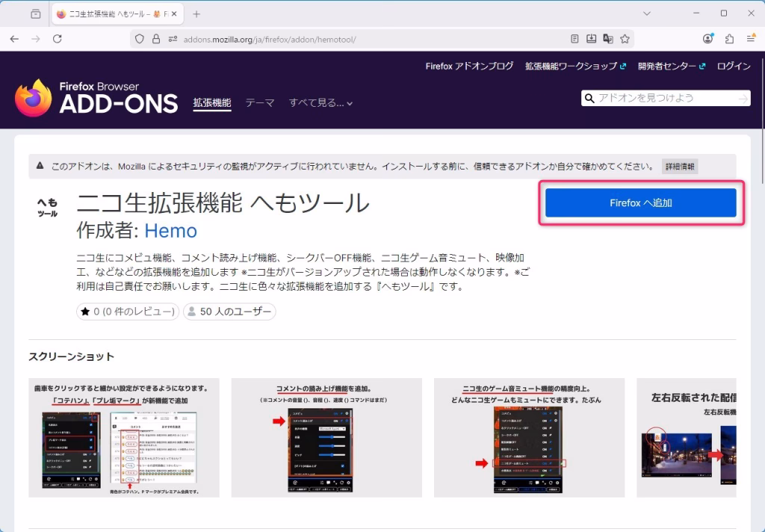This screenshot has height=532, width=765.
Task: Click the Firefox へ追加 button
Action: pyautogui.click(x=640, y=202)
